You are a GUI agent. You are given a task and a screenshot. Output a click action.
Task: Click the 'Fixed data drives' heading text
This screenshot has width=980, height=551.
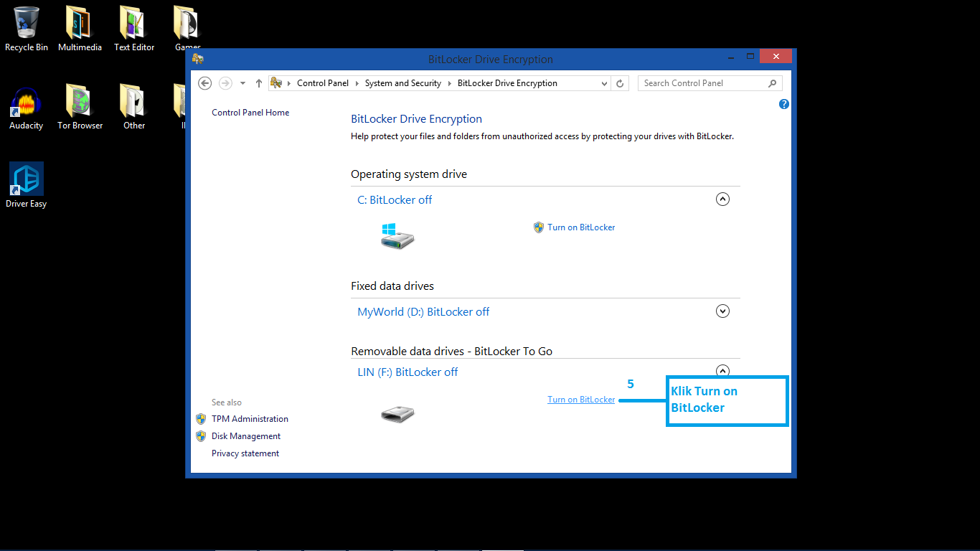(392, 286)
